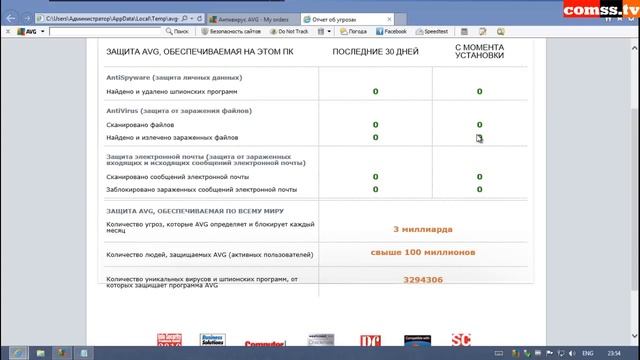
Task: Click the 'С МОМЕНТА УСТАНОВКИ' column header
Action: 479,51
